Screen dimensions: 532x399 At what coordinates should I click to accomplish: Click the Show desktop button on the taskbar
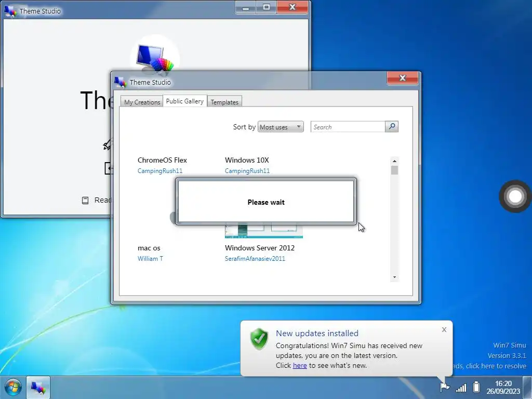[x=528, y=388]
